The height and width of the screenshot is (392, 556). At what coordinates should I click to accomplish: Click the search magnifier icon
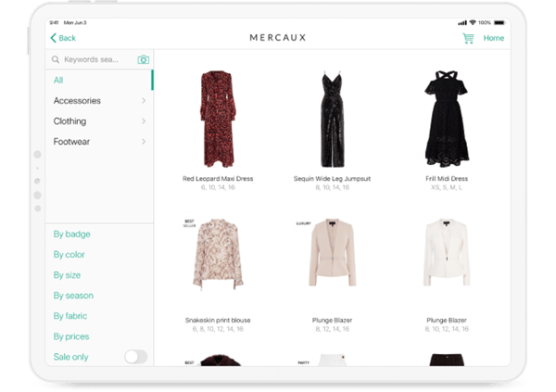56,59
